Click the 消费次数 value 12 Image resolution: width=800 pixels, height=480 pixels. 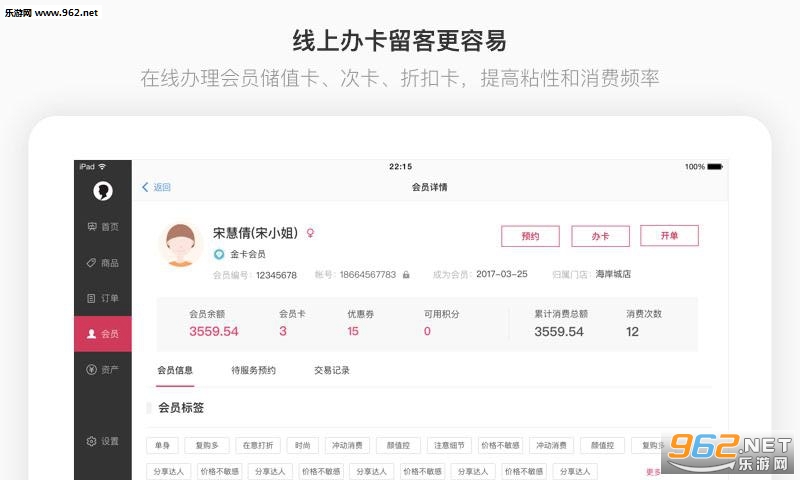632,332
